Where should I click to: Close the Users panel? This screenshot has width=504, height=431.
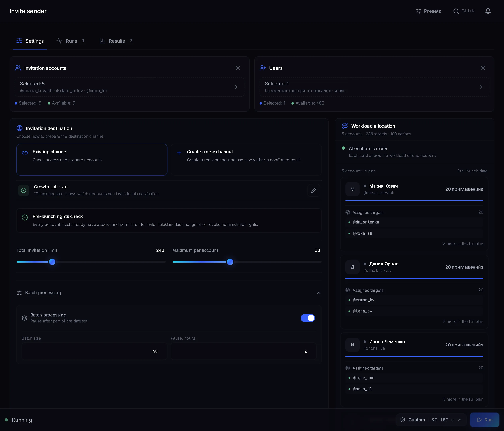tap(483, 68)
